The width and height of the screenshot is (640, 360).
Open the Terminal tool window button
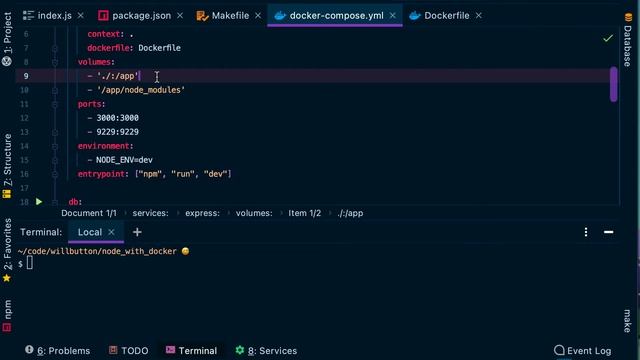coord(191,351)
